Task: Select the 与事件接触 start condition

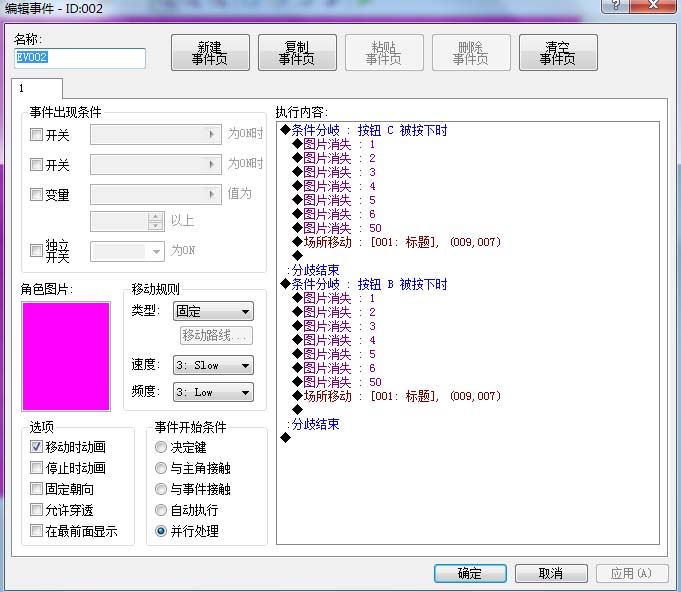Action: pos(161,489)
